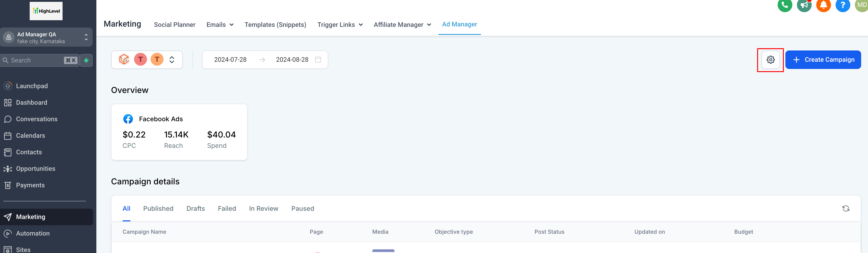Go to Opportunities in the sidebar
The image size is (868, 253).
[35, 169]
